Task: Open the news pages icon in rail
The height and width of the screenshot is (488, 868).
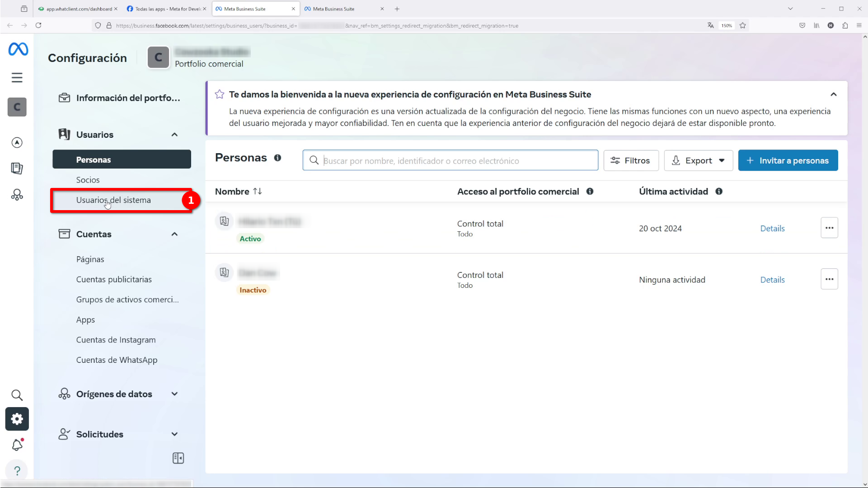Action: click(x=17, y=169)
